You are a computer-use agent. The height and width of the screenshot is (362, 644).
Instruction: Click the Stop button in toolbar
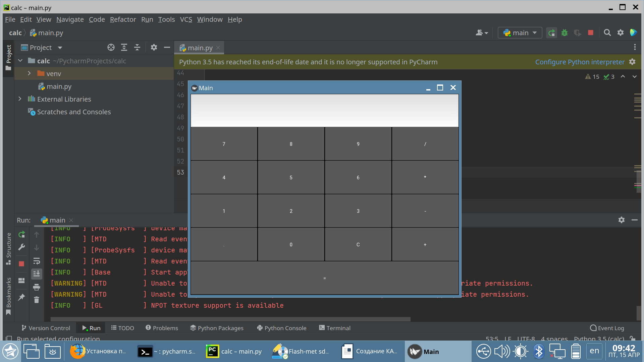[591, 33]
